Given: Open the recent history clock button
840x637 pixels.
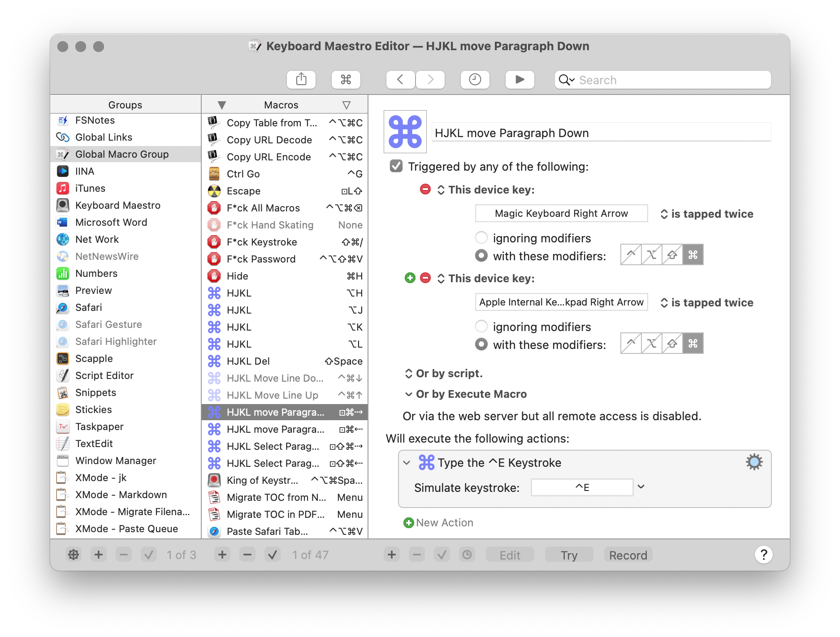Looking at the screenshot, I should coord(475,80).
